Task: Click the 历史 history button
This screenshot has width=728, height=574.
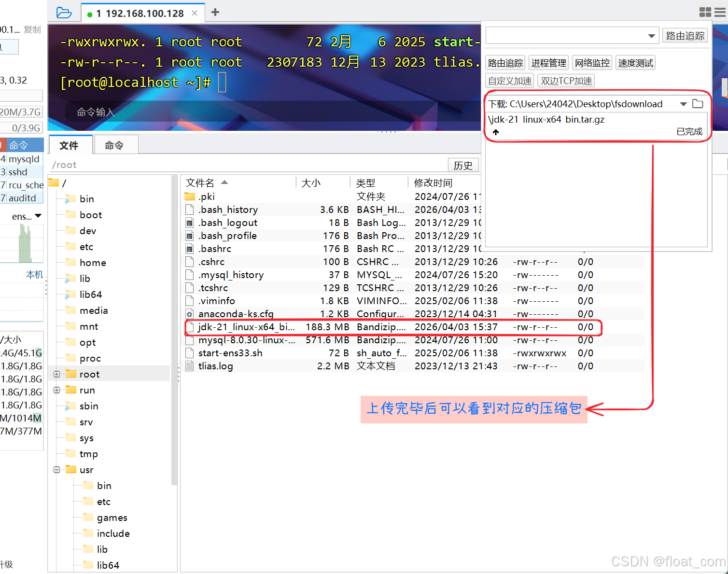Action: pyautogui.click(x=463, y=166)
